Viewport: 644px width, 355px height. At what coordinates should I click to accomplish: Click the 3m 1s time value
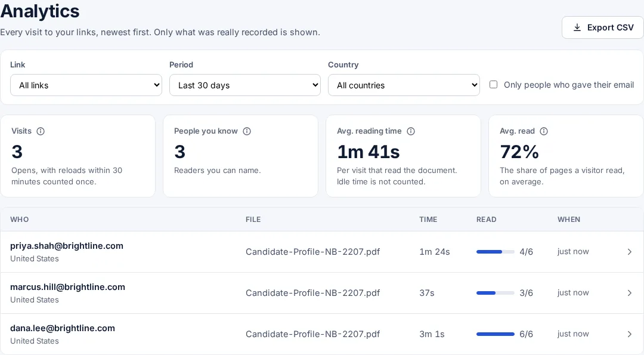click(432, 334)
